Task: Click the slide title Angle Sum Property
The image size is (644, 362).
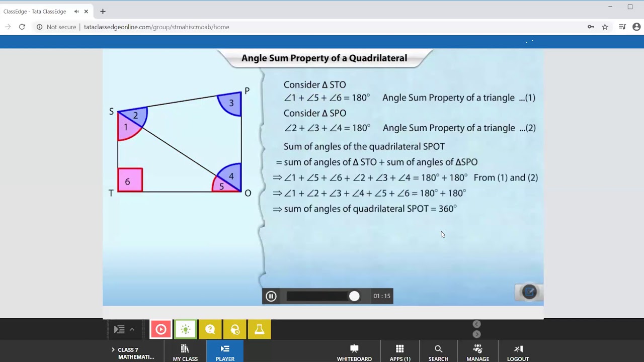Action: click(x=324, y=58)
